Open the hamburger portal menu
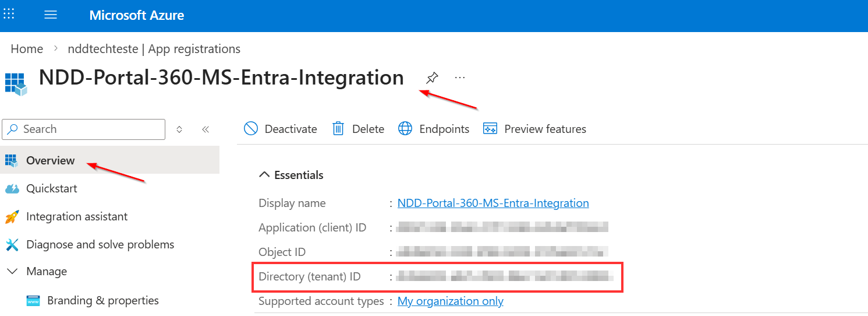This screenshot has width=868, height=316. pyautogui.click(x=51, y=15)
